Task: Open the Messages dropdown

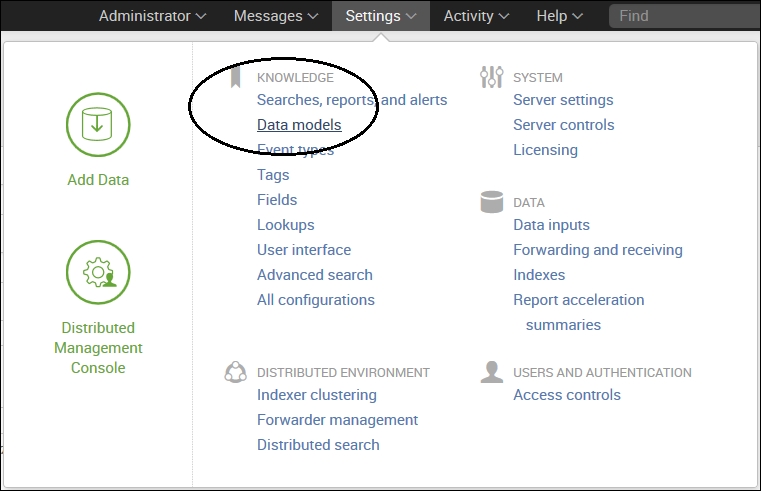Action: (276, 16)
